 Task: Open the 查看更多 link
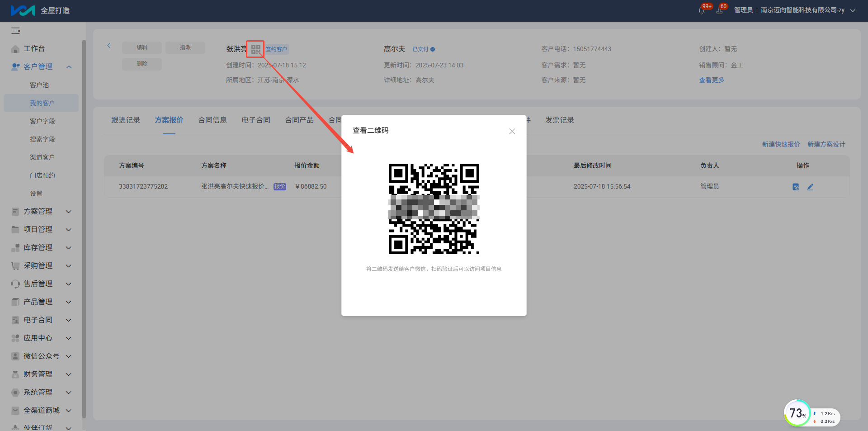pyautogui.click(x=712, y=80)
